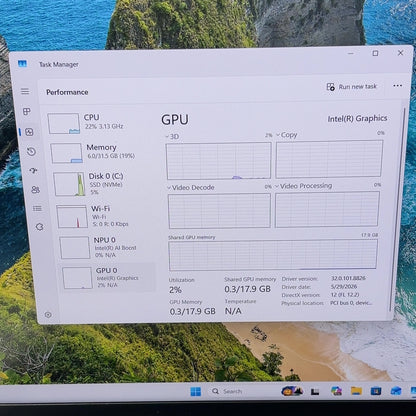Click the Driver date value text

344,287
